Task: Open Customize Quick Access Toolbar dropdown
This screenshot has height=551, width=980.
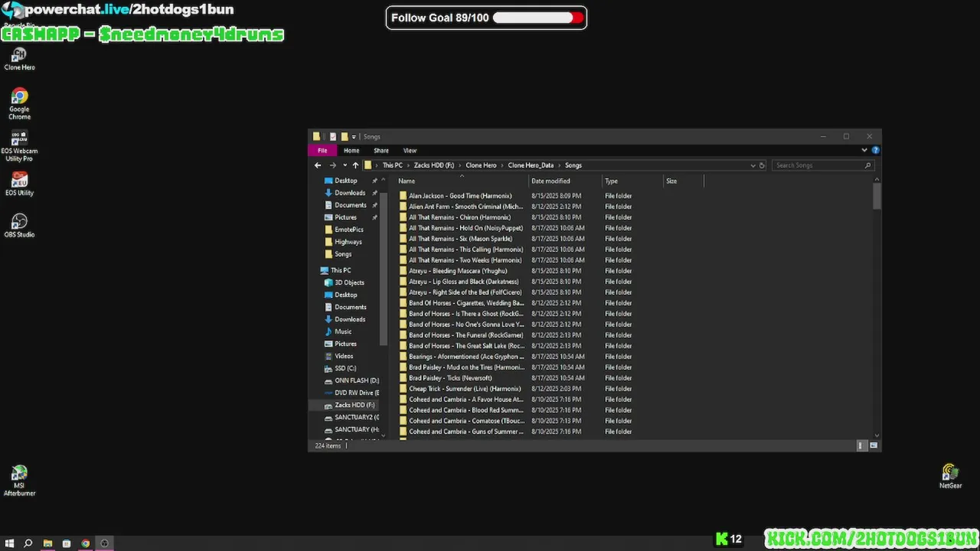Action: (354, 137)
